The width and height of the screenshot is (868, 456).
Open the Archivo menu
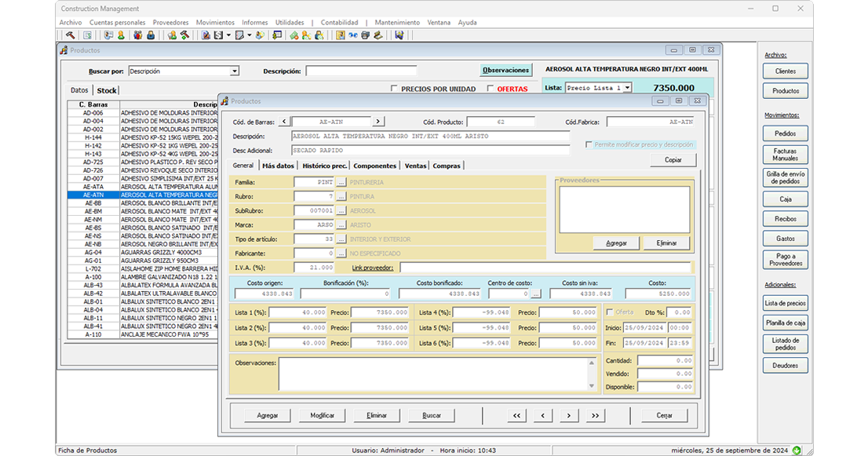pyautogui.click(x=71, y=23)
